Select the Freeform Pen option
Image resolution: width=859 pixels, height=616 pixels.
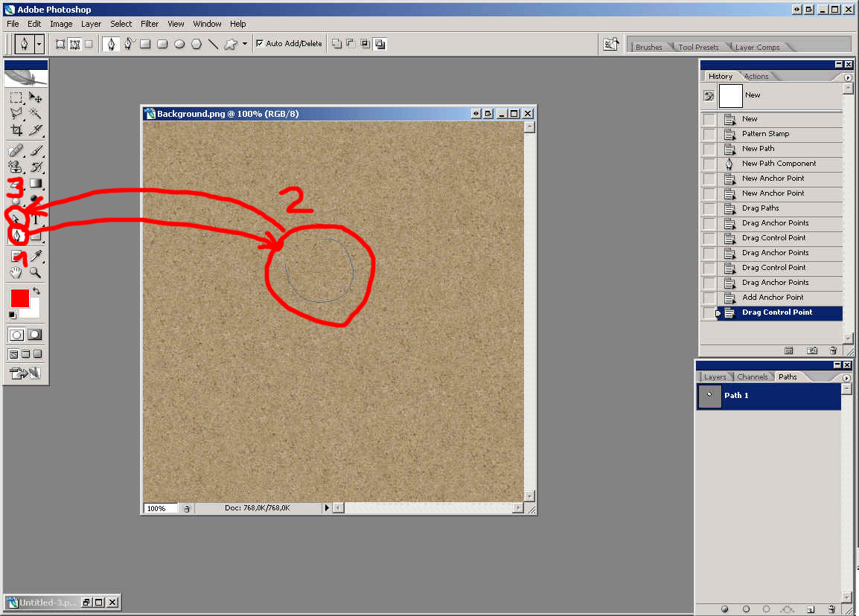(128, 44)
